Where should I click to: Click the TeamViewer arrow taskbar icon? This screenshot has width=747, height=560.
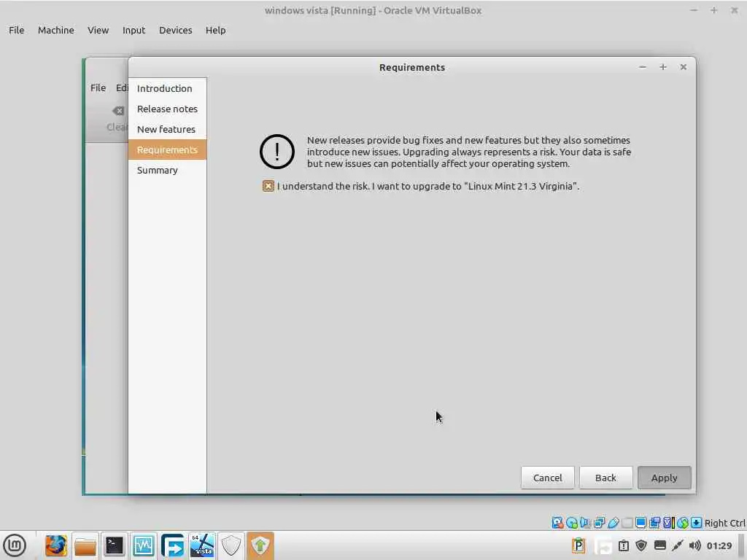coord(172,545)
